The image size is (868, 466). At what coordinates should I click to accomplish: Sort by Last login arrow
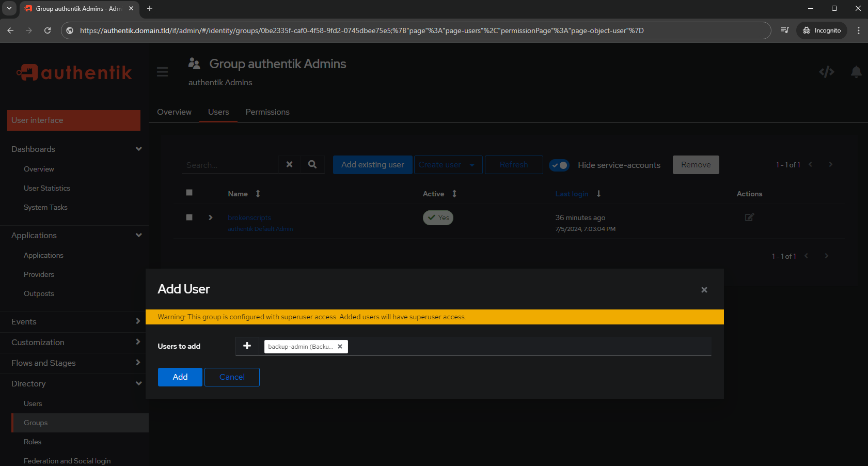click(598, 194)
